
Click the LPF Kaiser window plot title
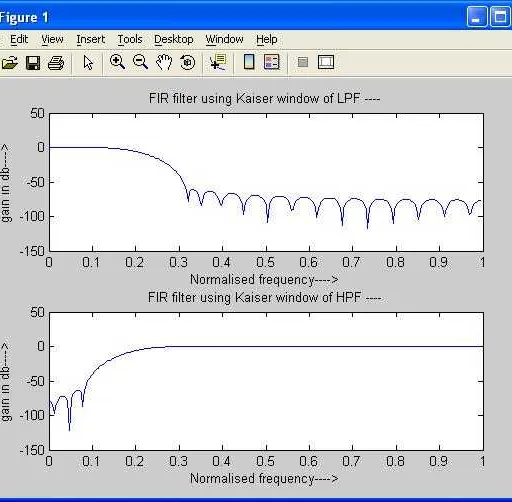click(x=264, y=99)
